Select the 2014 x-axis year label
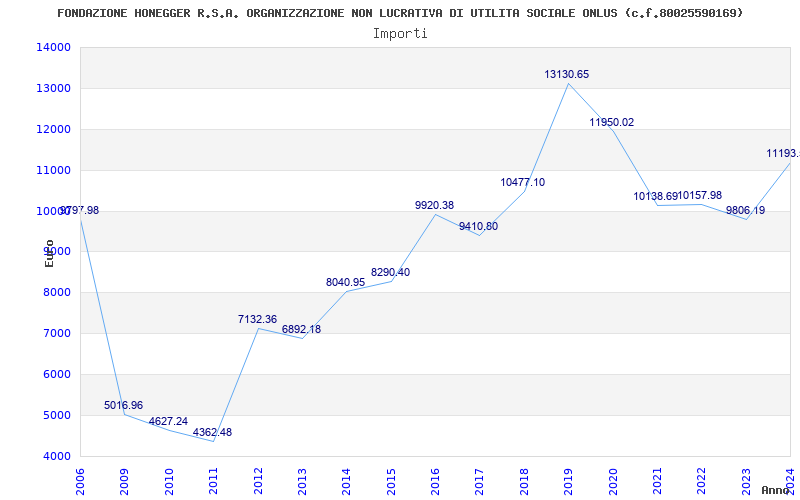The height and width of the screenshot is (500, 800). click(x=346, y=481)
